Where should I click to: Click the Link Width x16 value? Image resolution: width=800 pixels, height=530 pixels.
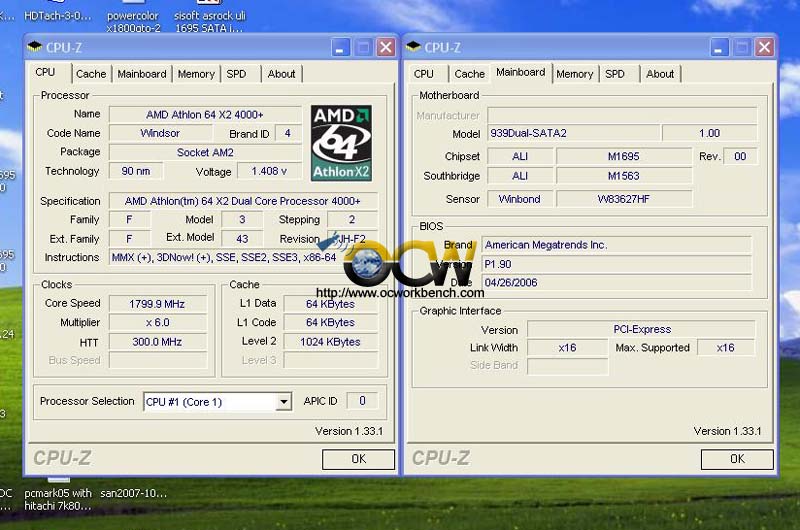coord(567,348)
